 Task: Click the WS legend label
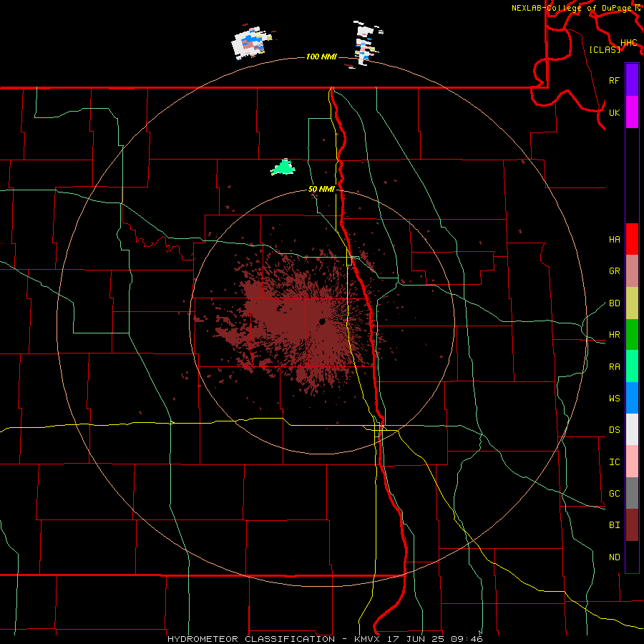(614, 398)
